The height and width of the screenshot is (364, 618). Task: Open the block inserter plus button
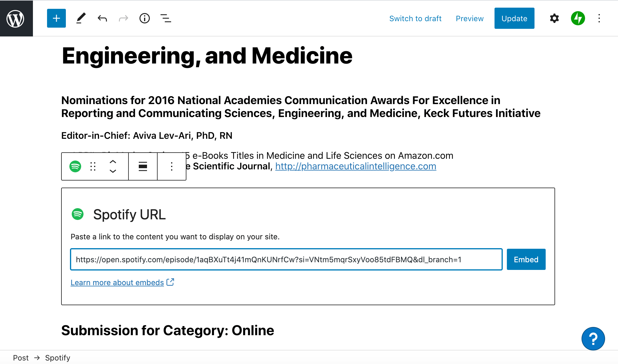(x=56, y=19)
